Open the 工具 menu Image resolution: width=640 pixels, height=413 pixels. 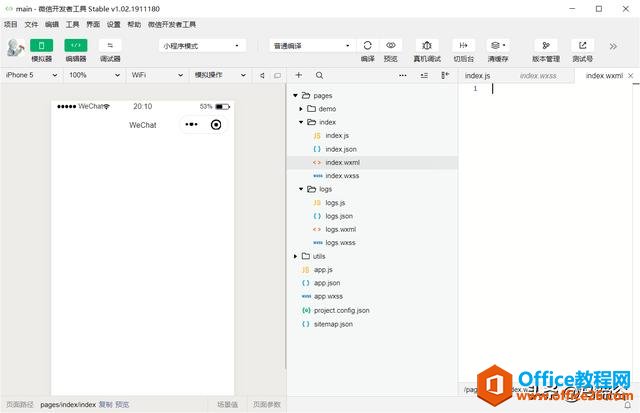click(x=73, y=24)
